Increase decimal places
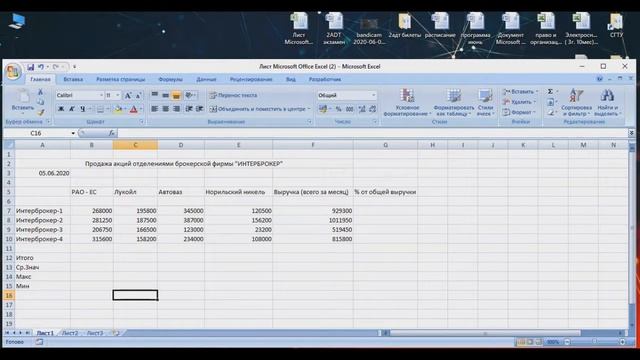 pos(362,109)
